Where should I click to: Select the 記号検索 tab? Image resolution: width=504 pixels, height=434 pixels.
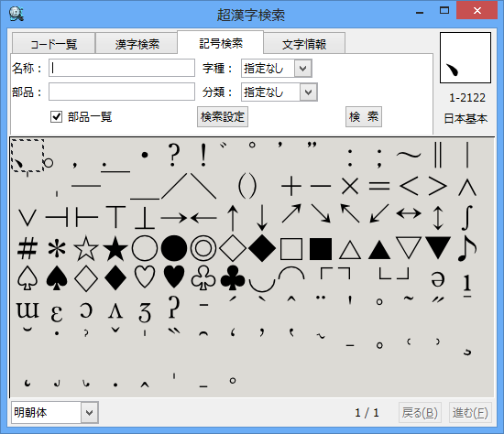221,43
